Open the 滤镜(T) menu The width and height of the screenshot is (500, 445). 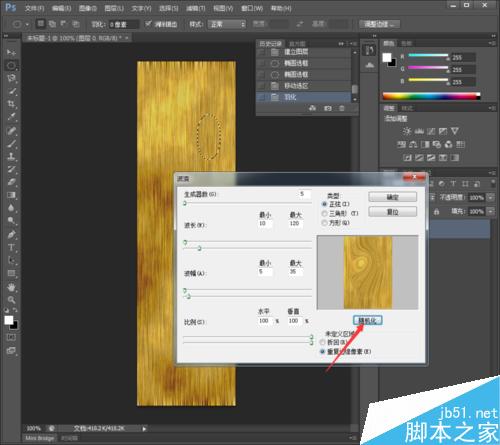(196, 8)
